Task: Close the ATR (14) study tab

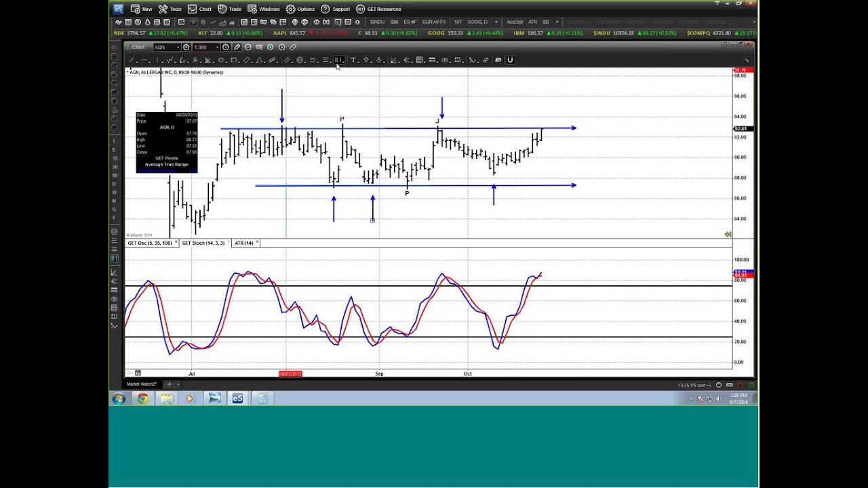Action: (258, 242)
